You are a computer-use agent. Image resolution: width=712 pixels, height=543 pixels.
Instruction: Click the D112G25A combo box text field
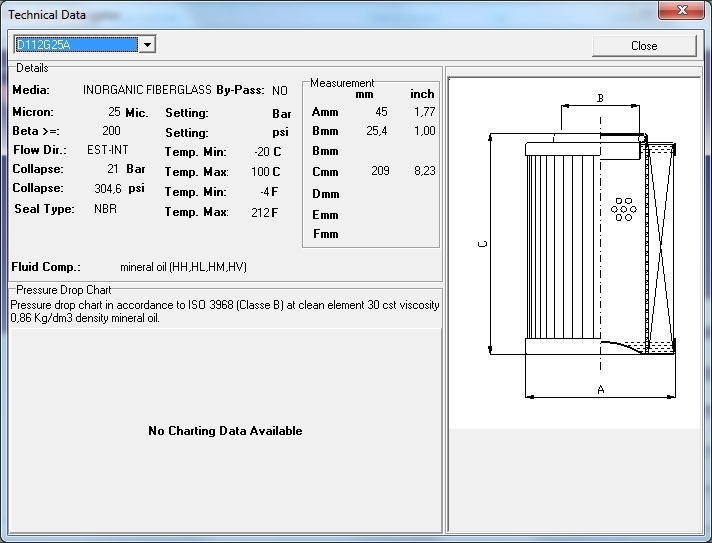tap(75, 45)
